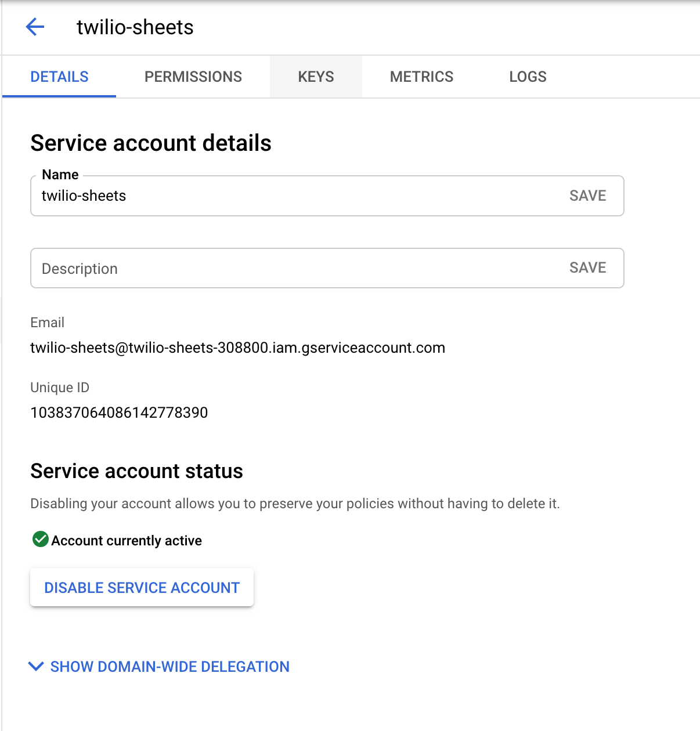Image resolution: width=700 pixels, height=731 pixels.
Task: Go back with the blue arrow icon
Action: click(35, 27)
